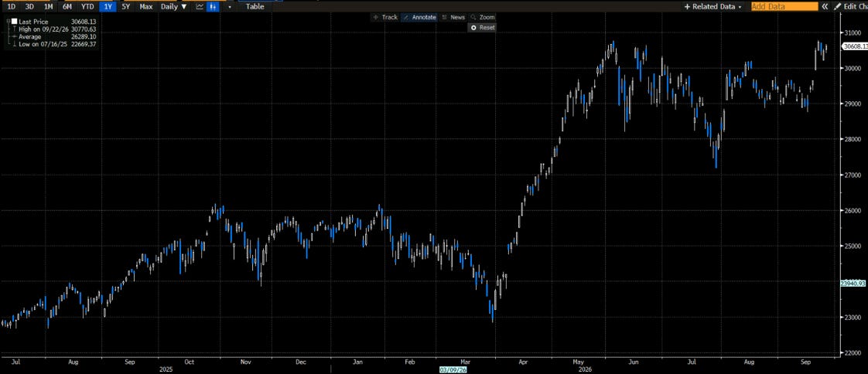This screenshot has width=868, height=374.
Task: Activate the Annotate pencil tool
Action: click(419, 17)
